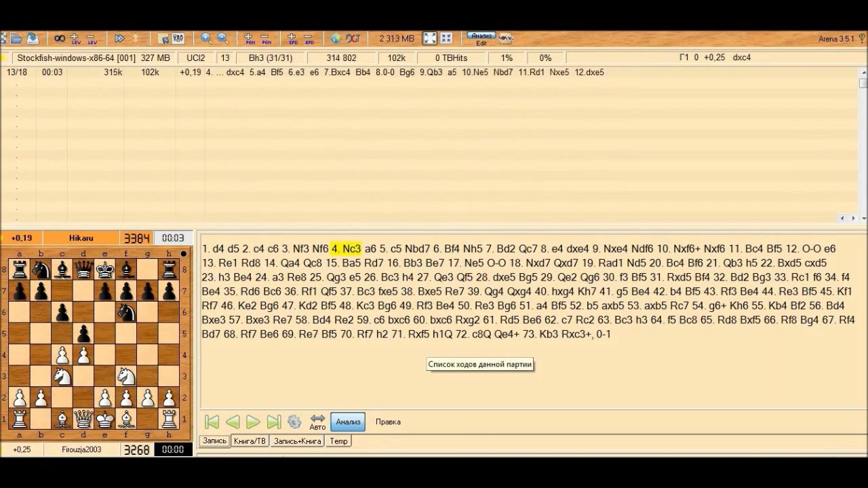Screen dimensions: 868x488
Task: Select the white knight on c3
Action: (x=62, y=375)
